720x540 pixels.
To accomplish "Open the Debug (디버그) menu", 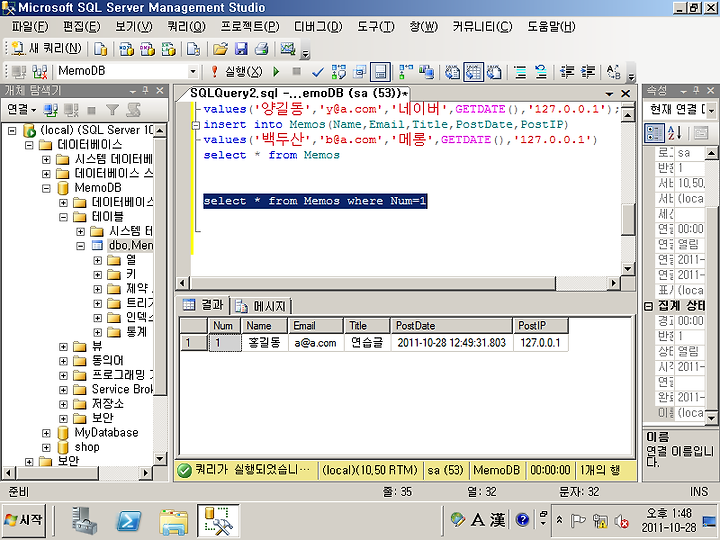I will pos(318,27).
